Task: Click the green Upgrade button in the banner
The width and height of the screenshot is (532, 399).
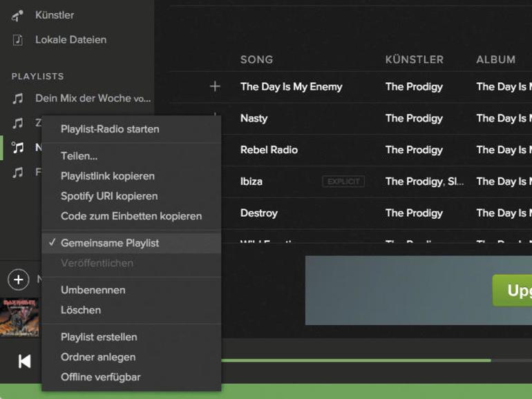Action: (x=513, y=291)
